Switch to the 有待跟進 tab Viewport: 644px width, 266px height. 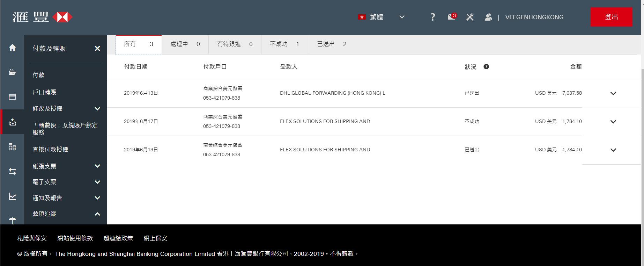tap(235, 44)
